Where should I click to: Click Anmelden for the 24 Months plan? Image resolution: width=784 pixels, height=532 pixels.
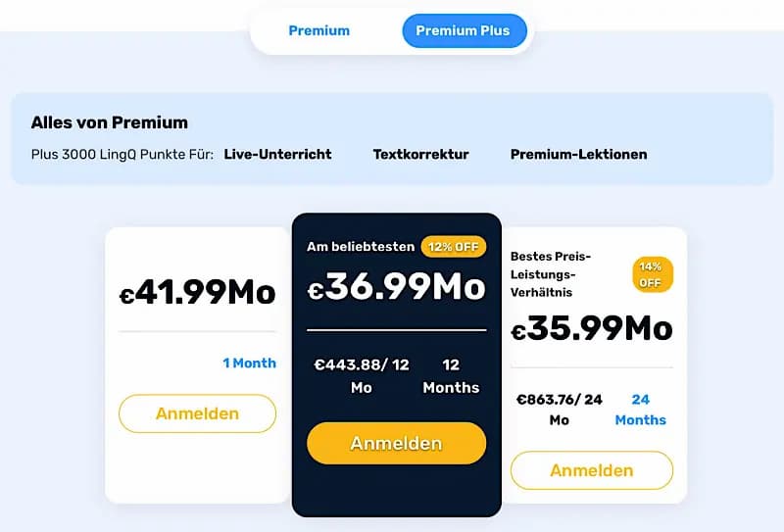(592, 470)
